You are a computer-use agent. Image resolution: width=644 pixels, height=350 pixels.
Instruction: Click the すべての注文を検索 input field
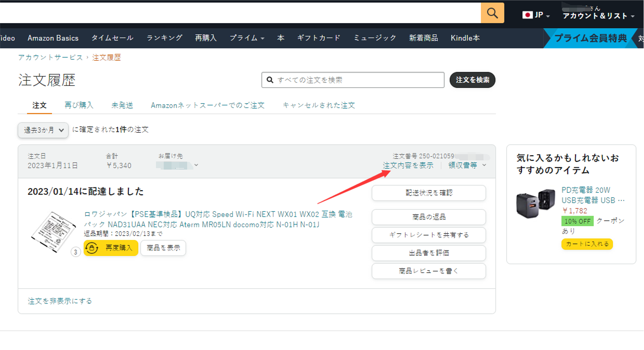click(353, 80)
